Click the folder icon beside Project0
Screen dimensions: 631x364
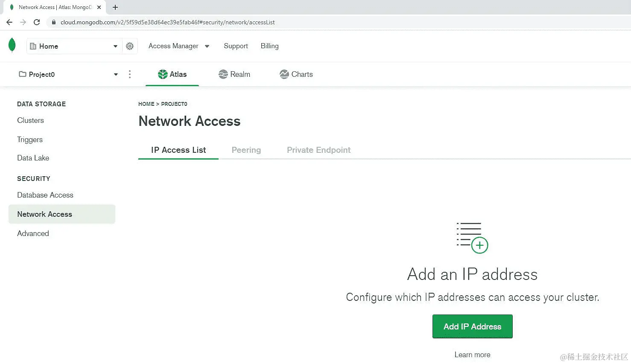tap(23, 74)
